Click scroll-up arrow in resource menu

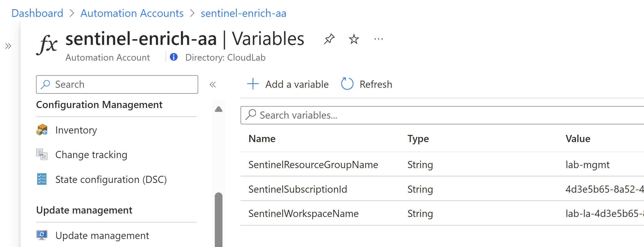click(x=218, y=109)
